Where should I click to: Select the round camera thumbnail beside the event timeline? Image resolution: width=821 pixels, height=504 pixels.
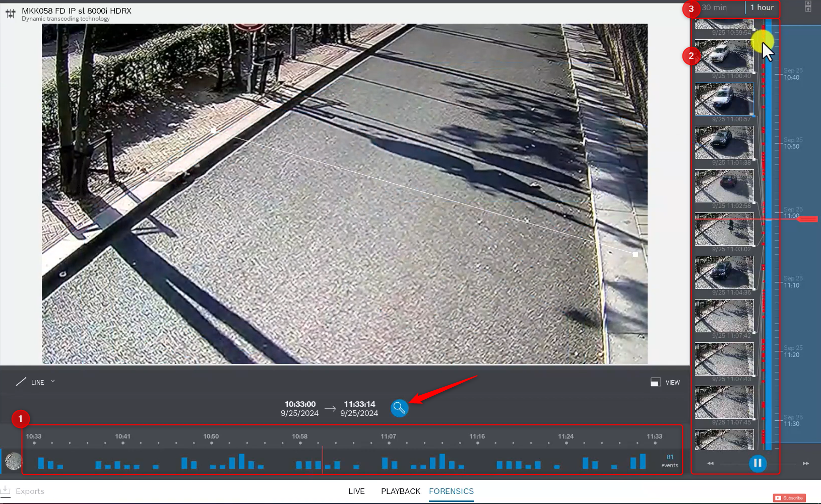click(14, 461)
